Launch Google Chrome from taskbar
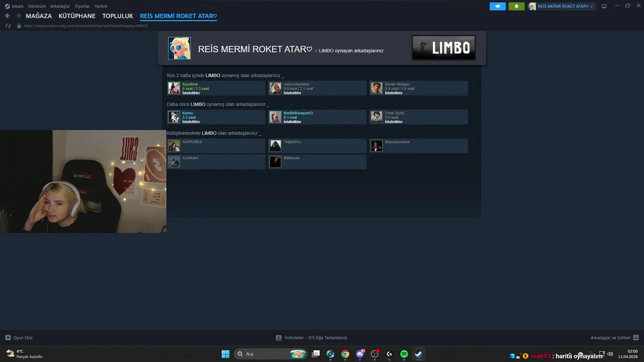 click(x=345, y=354)
